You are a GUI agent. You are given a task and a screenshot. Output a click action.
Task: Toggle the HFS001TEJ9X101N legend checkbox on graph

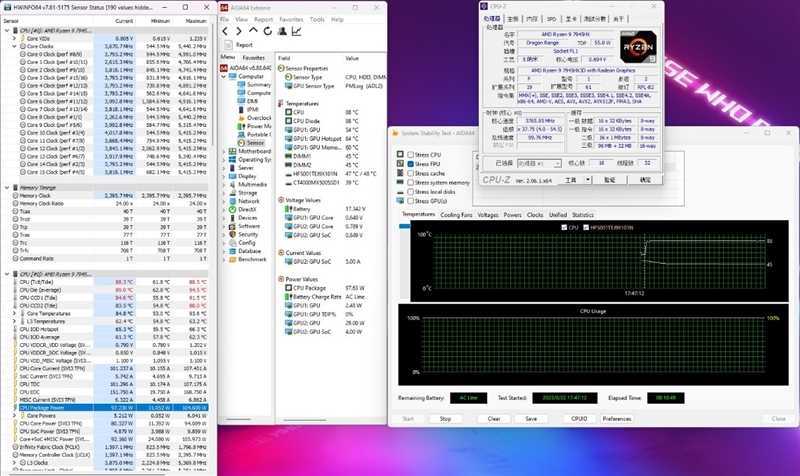(586, 228)
